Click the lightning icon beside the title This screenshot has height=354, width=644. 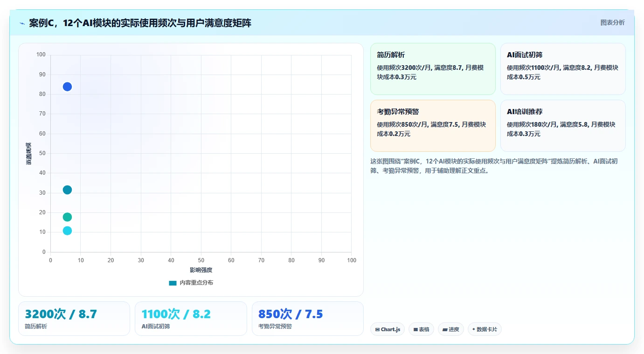click(22, 23)
